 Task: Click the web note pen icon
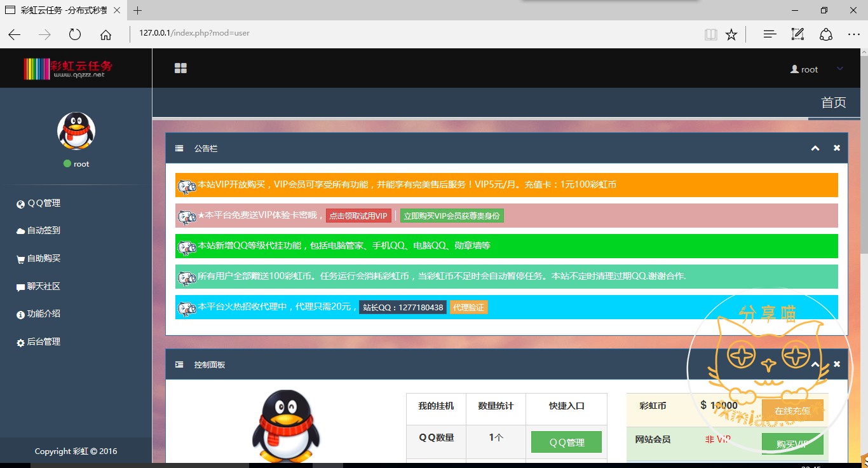coord(798,34)
